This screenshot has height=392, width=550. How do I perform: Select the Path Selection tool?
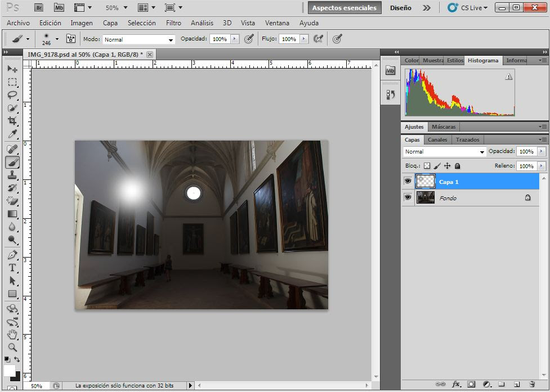coord(12,281)
